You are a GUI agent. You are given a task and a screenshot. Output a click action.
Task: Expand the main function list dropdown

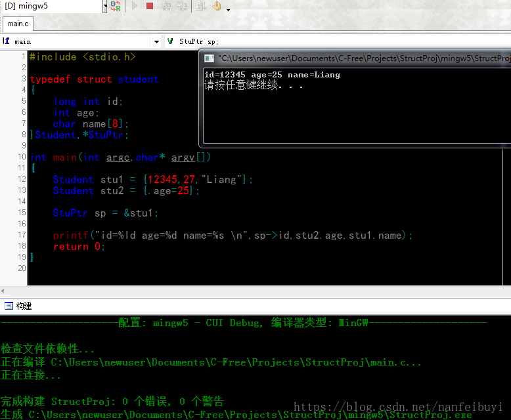[x=156, y=42]
